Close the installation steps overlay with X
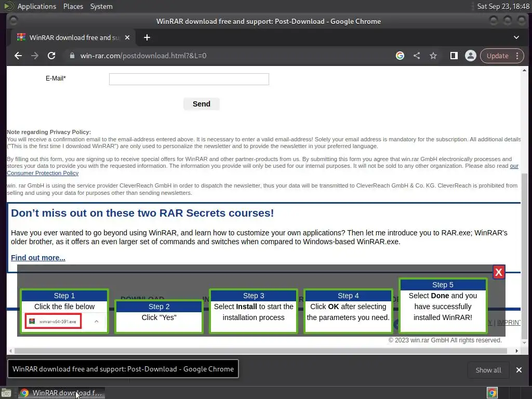The height and width of the screenshot is (399, 532). tap(499, 272)
